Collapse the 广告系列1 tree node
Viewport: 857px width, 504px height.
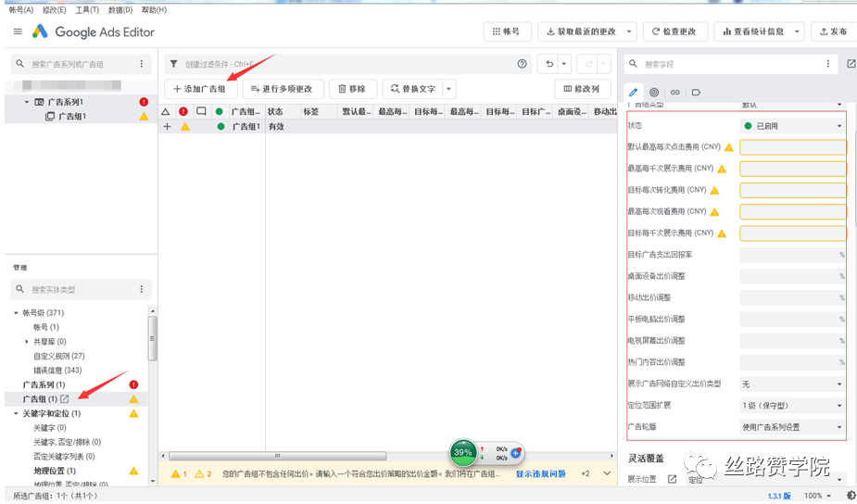[26, 102]
